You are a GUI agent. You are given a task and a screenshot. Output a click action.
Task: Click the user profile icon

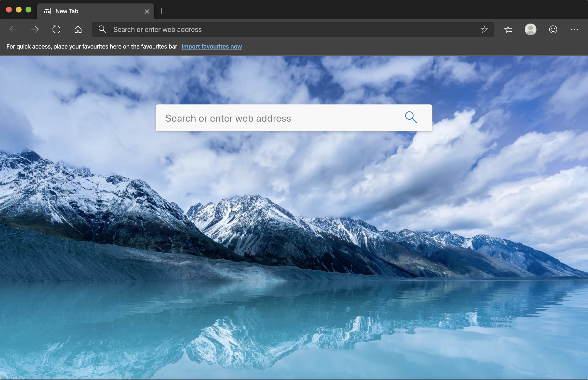pos(530,29)
